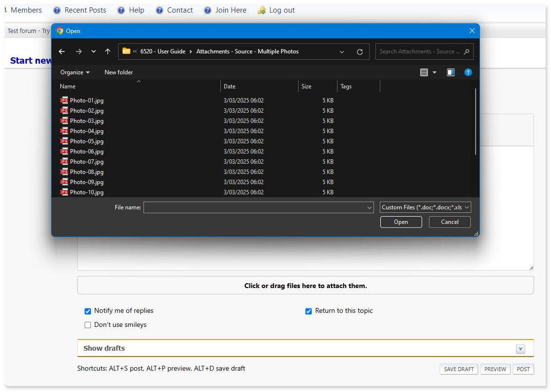Image resolution: width=551 pixels, height=392 pixels.
Task: Expand the Organize menu dropdown
Action: click(x=75, y=72)
